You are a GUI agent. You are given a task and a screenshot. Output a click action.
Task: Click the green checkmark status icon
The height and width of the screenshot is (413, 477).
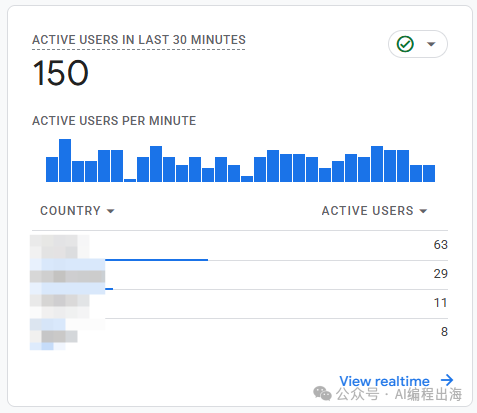pyautogui.click(x=405, y=44)
